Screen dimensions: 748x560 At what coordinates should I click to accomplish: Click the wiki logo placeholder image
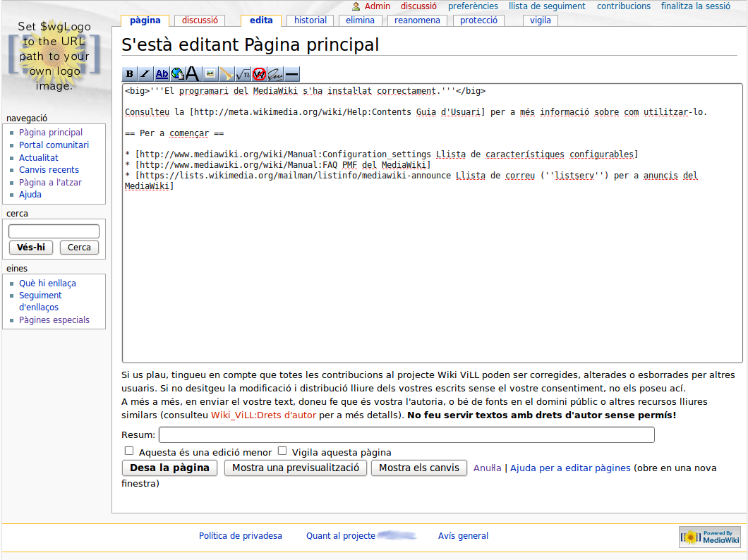[x=54, y=56]
